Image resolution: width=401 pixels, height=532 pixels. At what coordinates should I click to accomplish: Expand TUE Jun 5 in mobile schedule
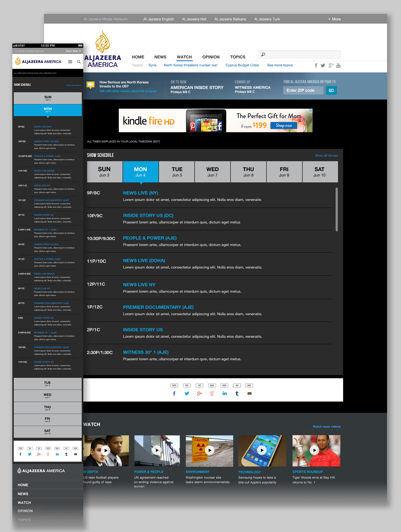point(48,384)
